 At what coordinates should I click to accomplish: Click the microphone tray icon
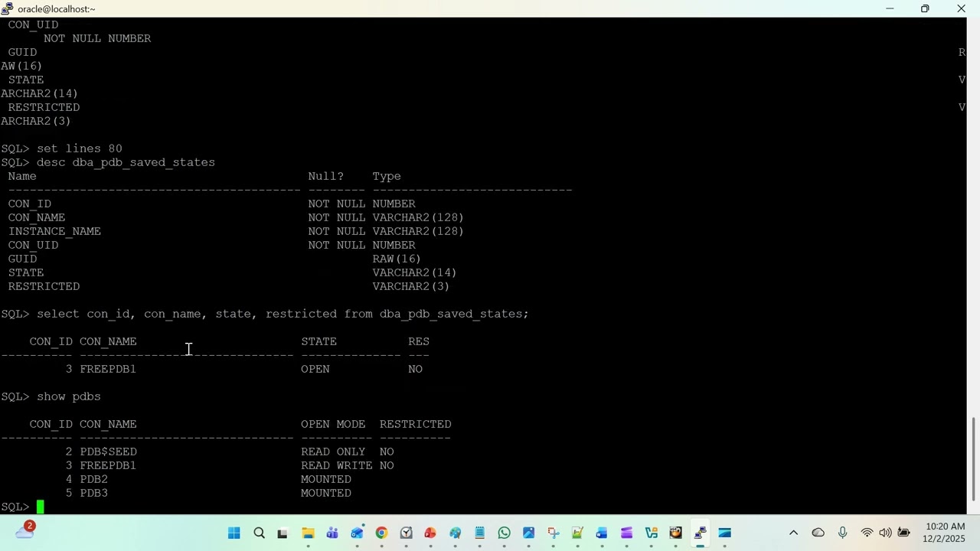tap(842, 533)
